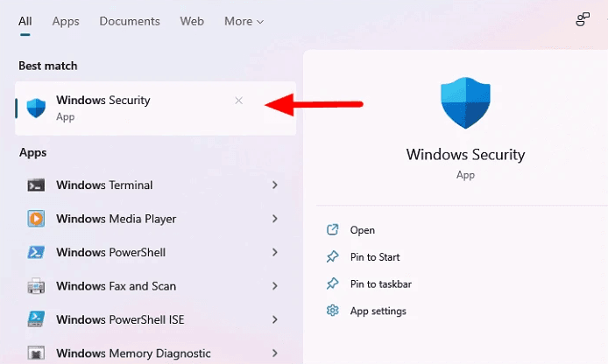
Task: Select the All search tab
Action: coord(25,21)
